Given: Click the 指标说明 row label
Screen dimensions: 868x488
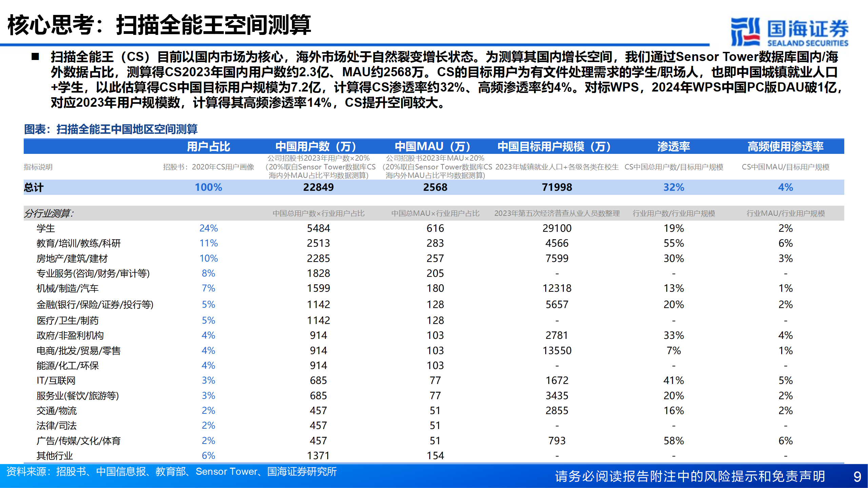Looking at the screenshot, I should [x=38, y=167].
